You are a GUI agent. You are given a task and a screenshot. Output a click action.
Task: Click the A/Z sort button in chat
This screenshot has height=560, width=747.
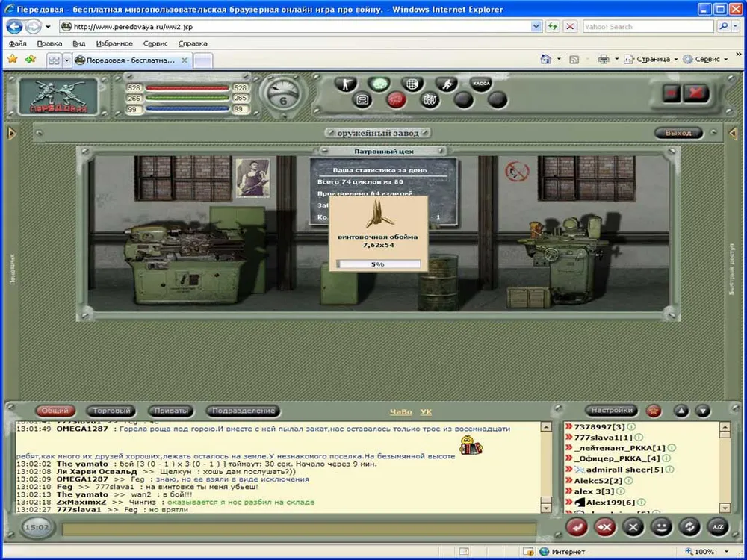click(x=717, y=527)
